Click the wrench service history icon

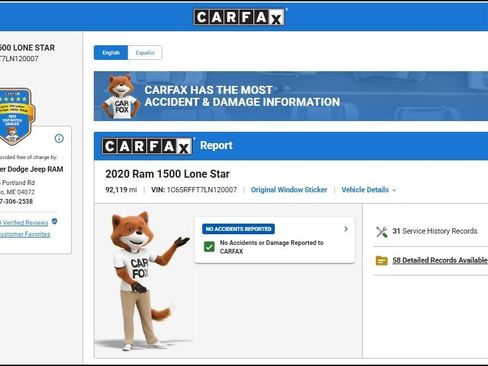382,232
